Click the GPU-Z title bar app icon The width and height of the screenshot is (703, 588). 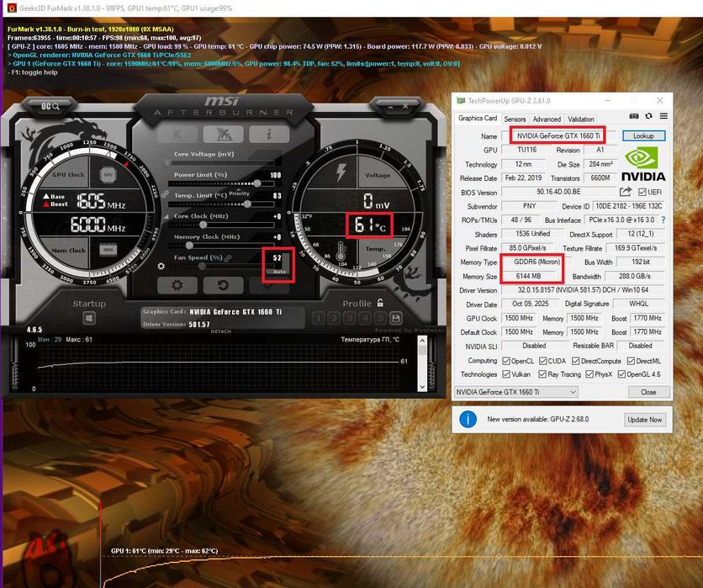point(461,100)
